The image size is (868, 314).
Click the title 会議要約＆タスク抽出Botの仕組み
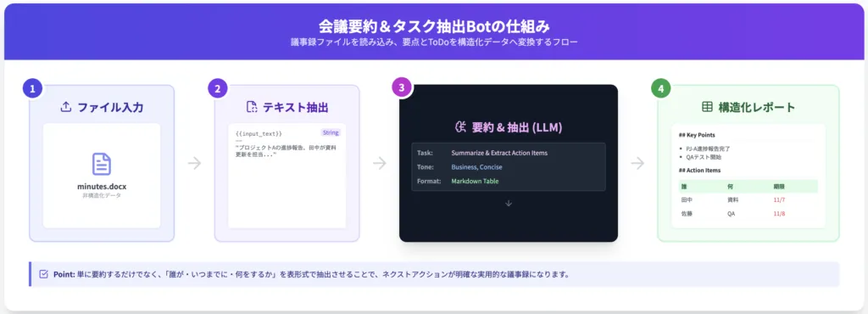point(434,26)
